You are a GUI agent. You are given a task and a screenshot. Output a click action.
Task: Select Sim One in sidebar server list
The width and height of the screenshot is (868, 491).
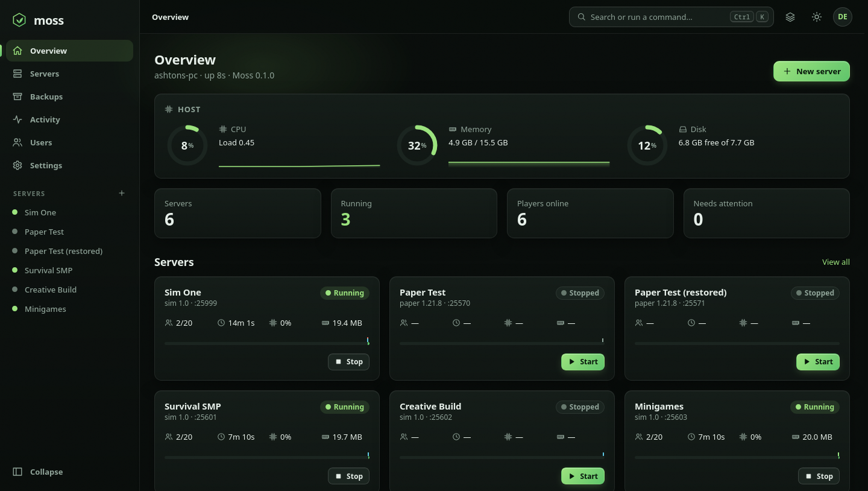(69, 212)
